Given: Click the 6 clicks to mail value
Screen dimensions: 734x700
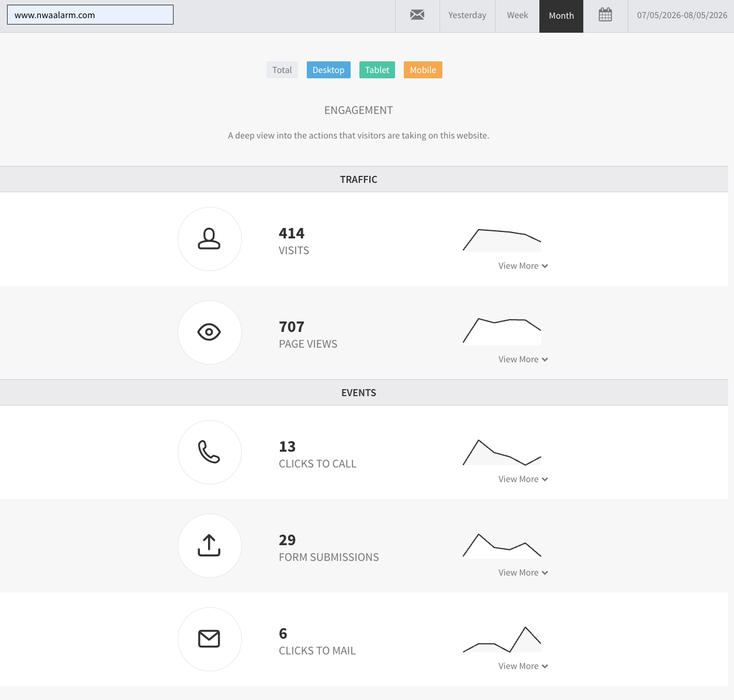Looking at the screenshot, I should (x=283, y=633).
